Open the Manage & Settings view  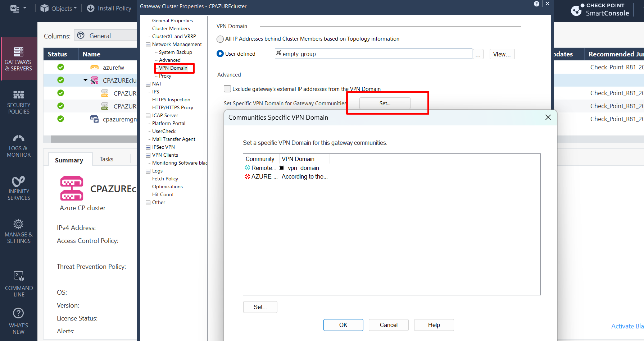(x=19, y=231)
